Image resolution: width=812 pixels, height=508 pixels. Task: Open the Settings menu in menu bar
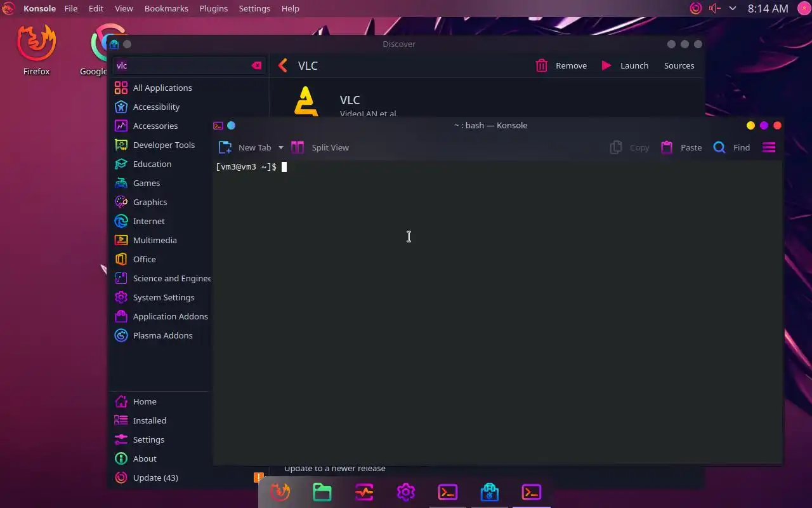[254, 8]
